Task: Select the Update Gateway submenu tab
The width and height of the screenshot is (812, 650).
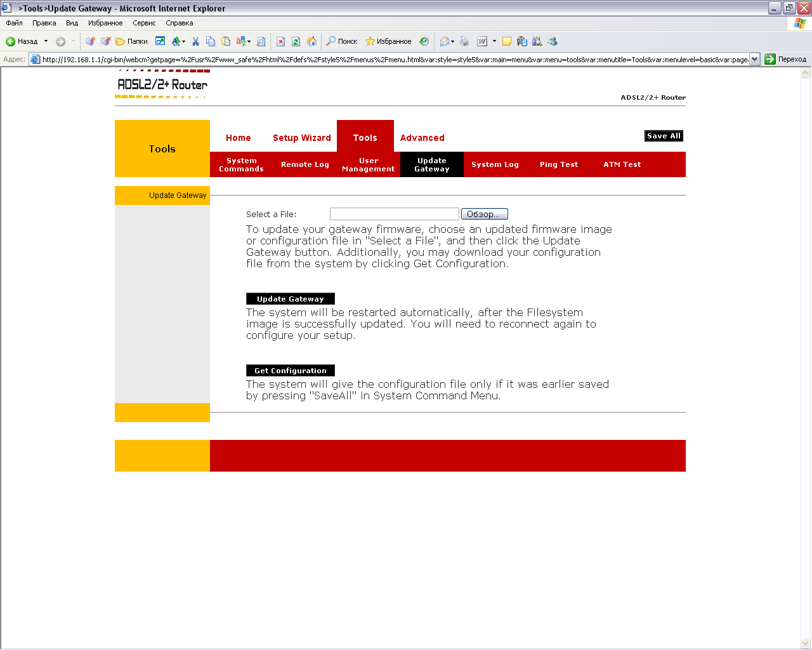Action: [432, 164]
